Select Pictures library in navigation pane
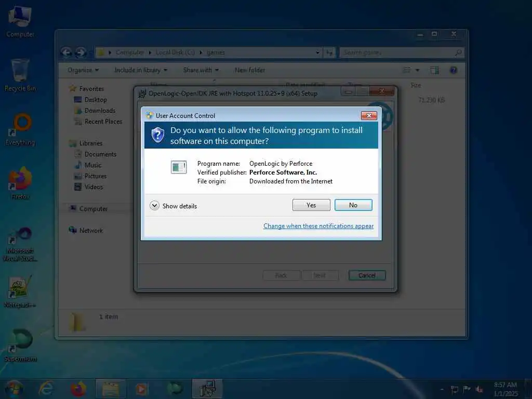 [x=96, y=176]
